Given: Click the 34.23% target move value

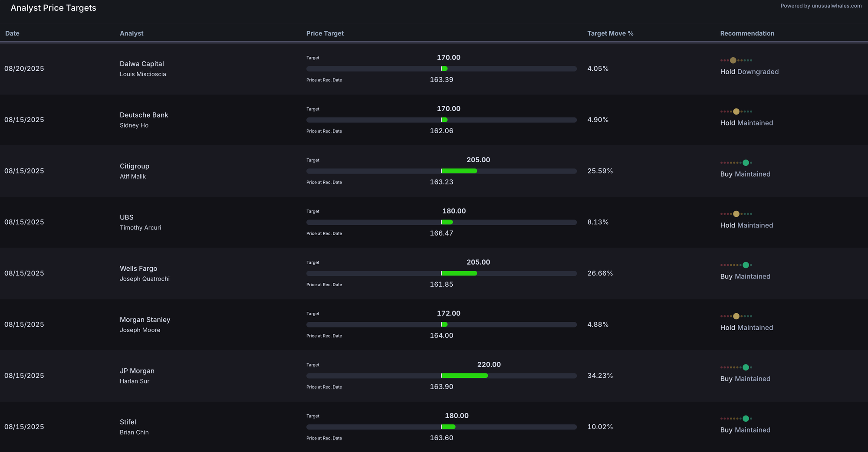Looking at the screenshot, I should pos(600,376).
